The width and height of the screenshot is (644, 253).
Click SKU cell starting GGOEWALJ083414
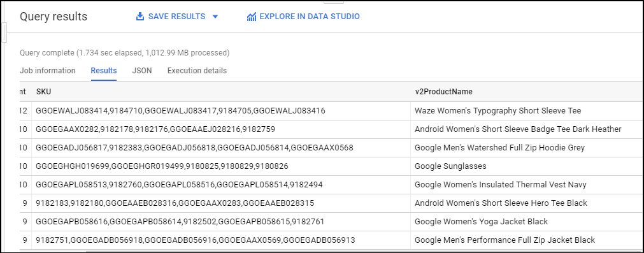coord(221,111)
